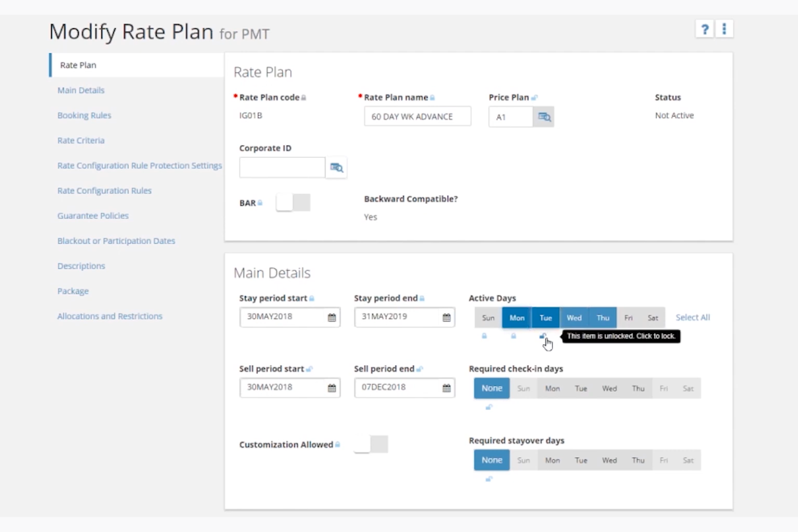
Task: Toggle the Customization Allowed switch
Action: pos(371,444)
